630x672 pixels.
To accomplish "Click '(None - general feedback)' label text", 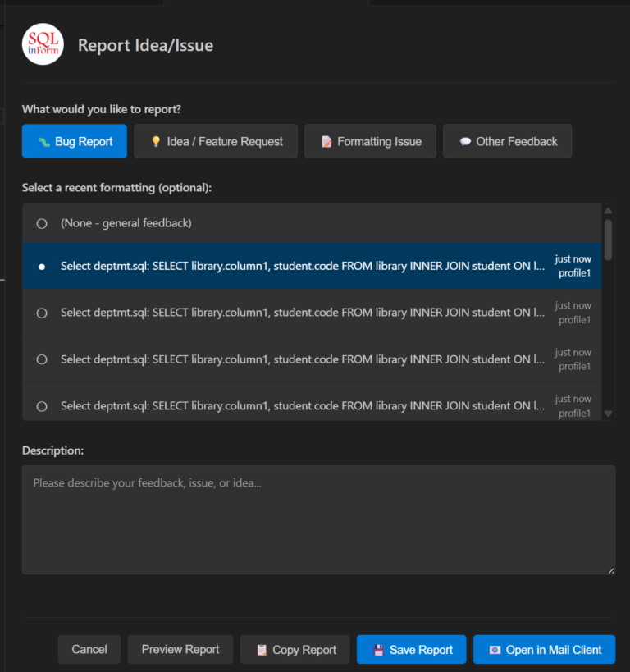I will point(126,223).
